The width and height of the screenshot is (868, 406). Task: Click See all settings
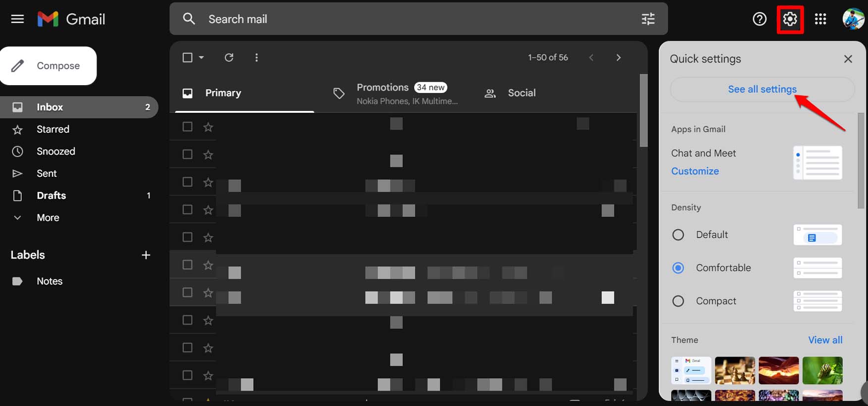pos(762,89)
